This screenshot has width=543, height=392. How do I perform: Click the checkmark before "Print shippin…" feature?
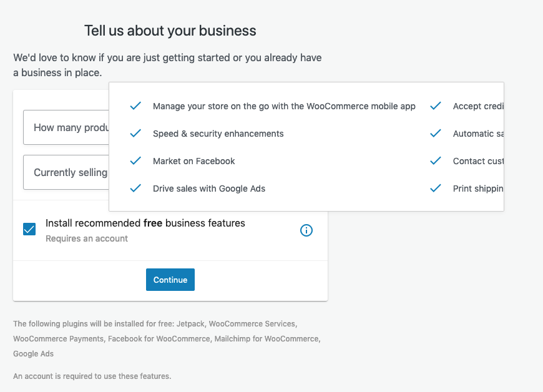pos(436,189)
